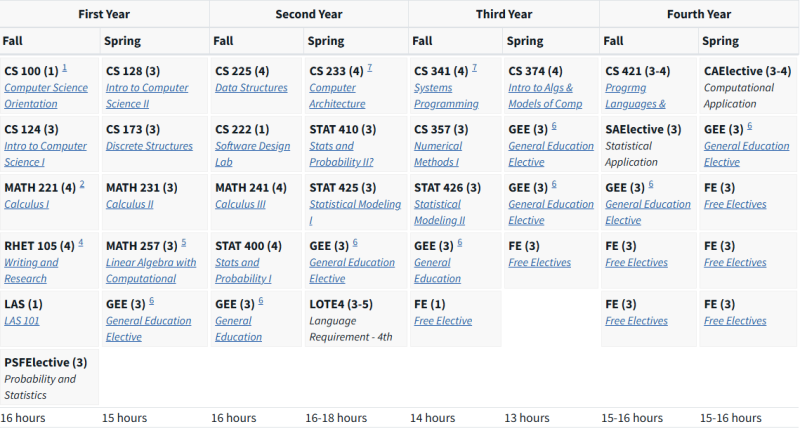
Task: Select the Probability and Statistics description
Action: pos(40,387)
